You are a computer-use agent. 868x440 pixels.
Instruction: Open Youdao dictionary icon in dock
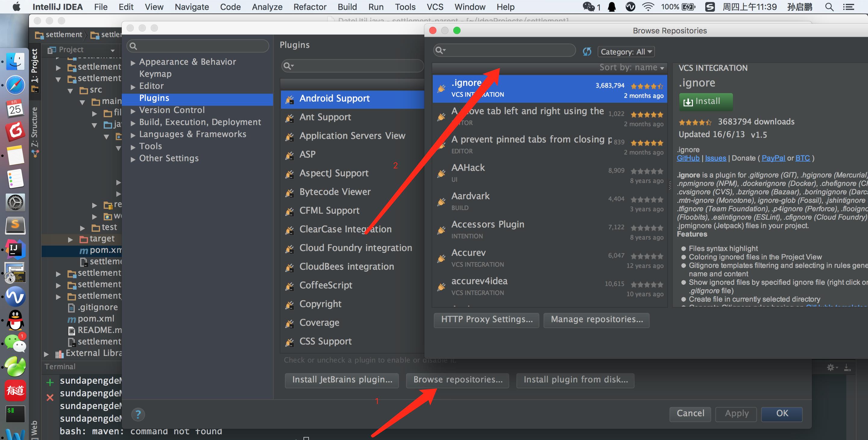[15, 390]
